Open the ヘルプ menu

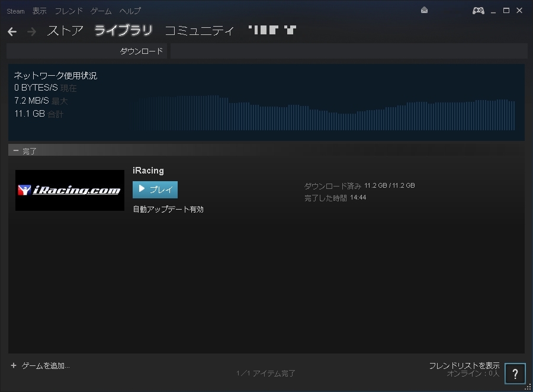130,11
